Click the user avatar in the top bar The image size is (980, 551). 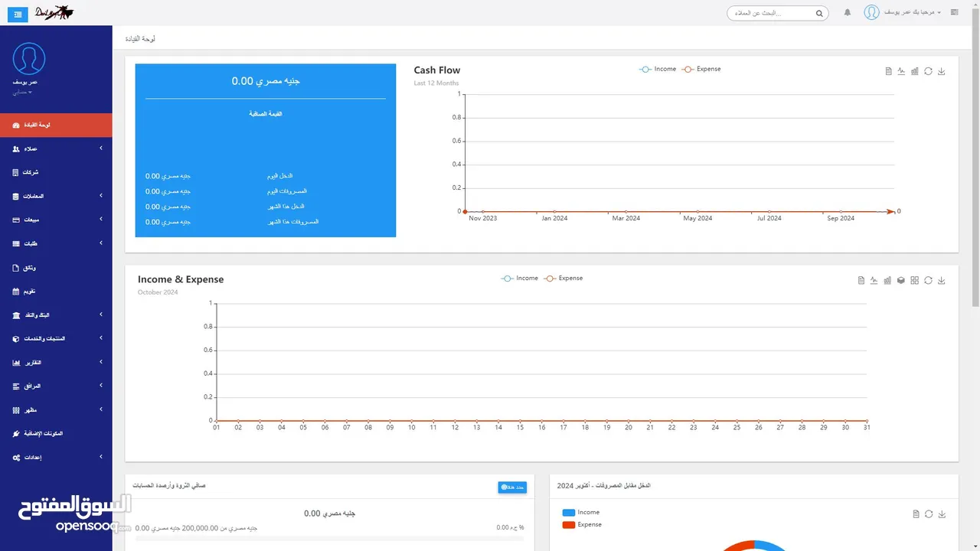[871, 13]
